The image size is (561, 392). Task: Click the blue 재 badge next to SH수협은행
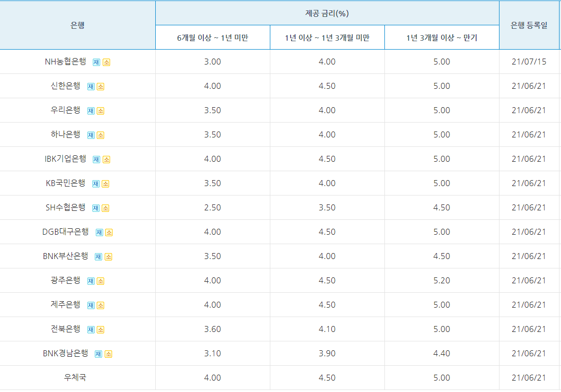[x=96, y=208]
